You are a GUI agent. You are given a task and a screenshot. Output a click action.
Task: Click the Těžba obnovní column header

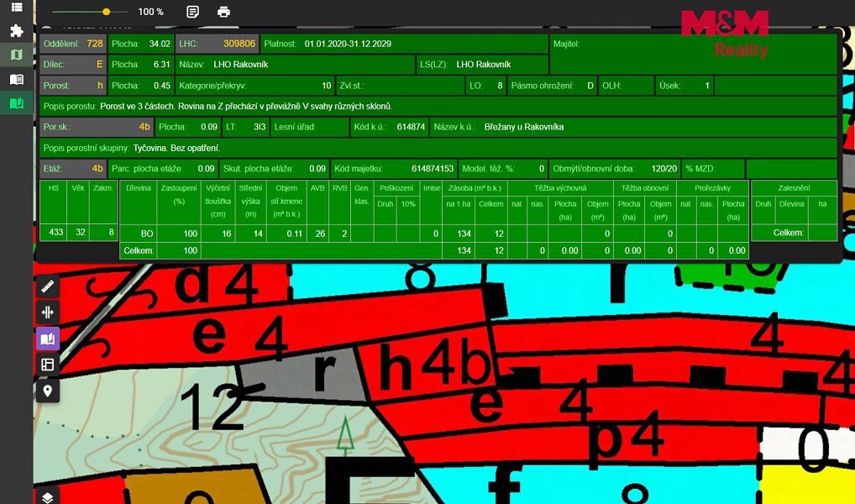pyautogui.click(x=644, y=188)
